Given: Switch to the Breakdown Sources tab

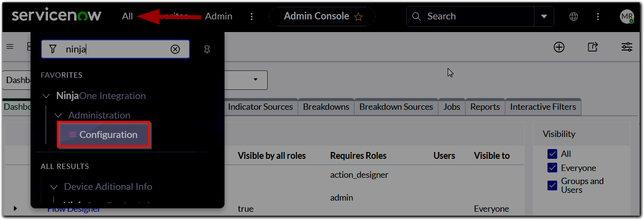Looking at the screenshot, I should (396, 107).
